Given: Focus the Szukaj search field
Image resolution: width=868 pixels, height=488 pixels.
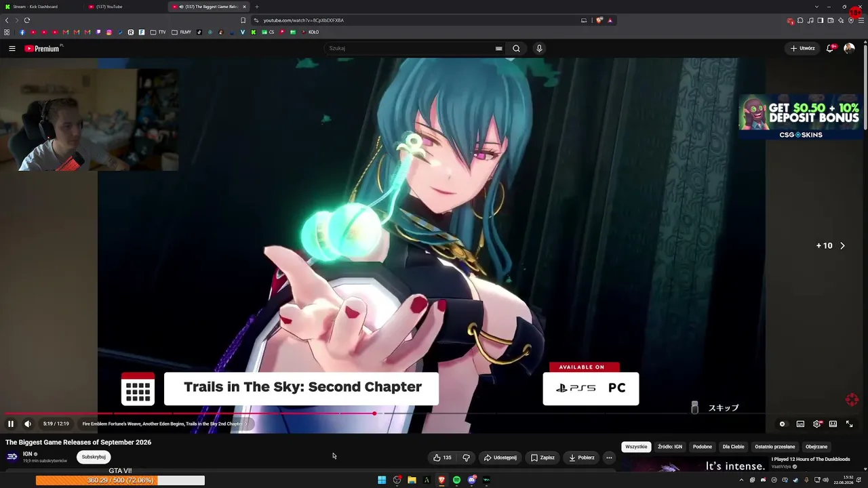Looking at the screenshot, I should 409,48.
